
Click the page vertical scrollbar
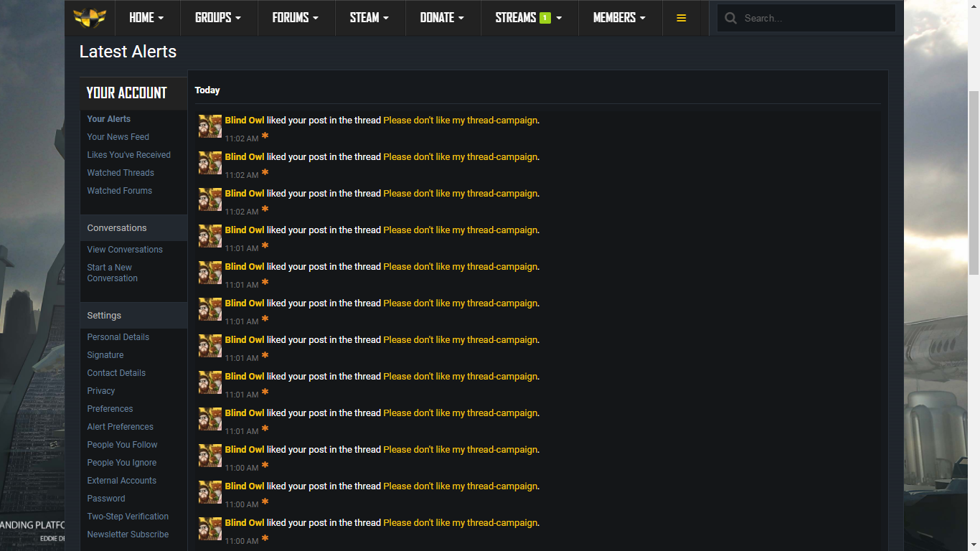(974, 179)
